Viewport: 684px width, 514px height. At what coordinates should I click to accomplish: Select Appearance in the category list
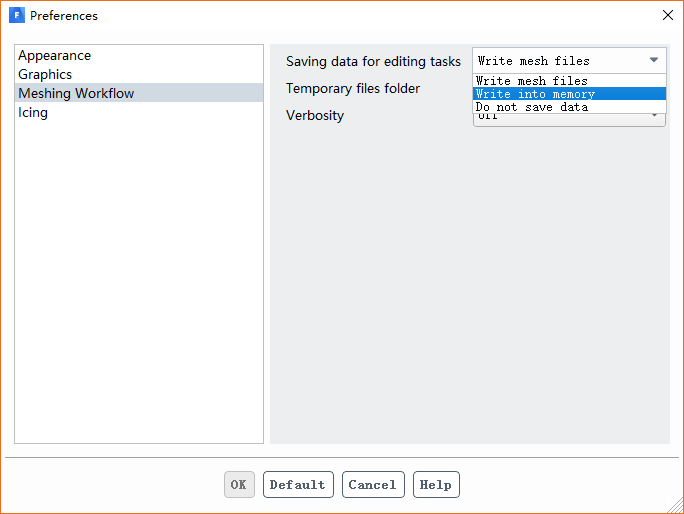(55, 56)
